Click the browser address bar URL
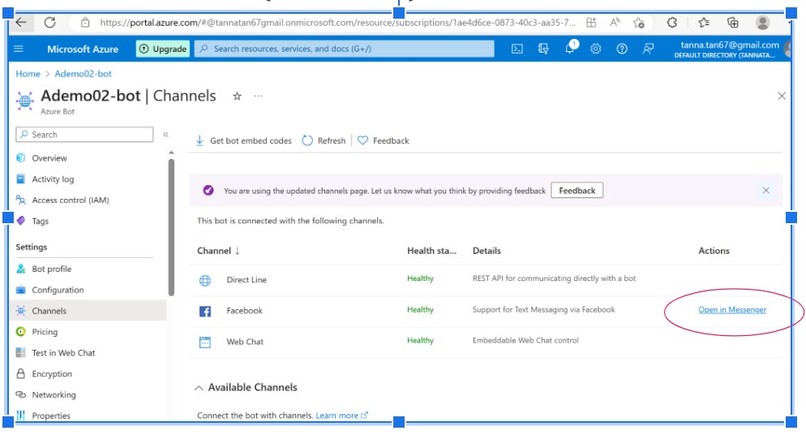Screen dimensions: 806x435 click(337, 22)
